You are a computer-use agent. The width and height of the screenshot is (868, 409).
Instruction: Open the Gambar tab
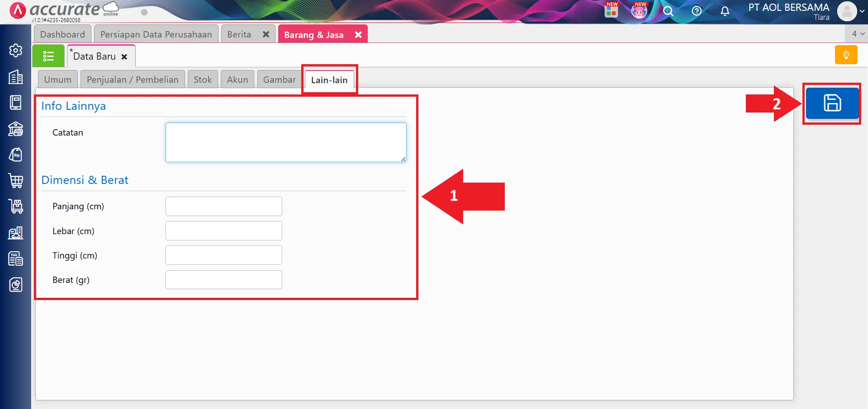[x=280, y=80]
